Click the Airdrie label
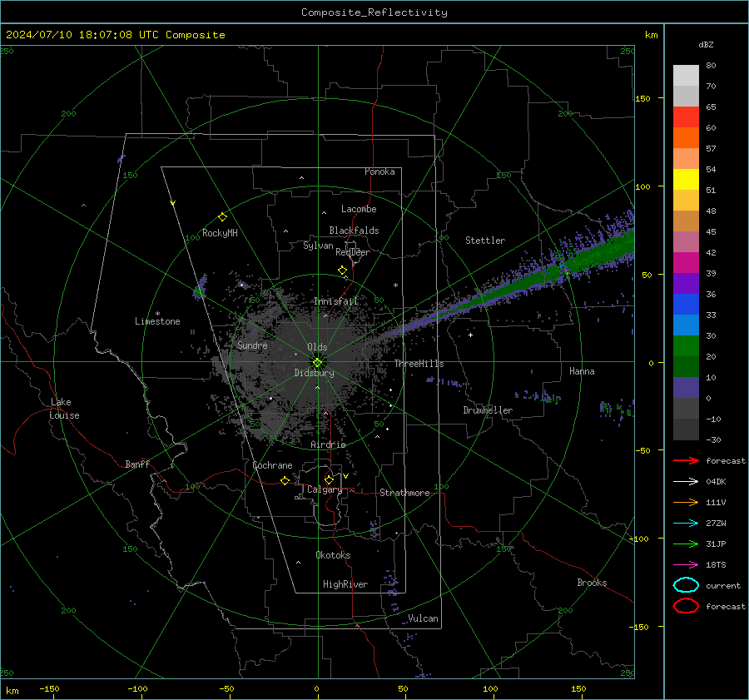This screenshot has height=700, width=749. click(328, 444)
